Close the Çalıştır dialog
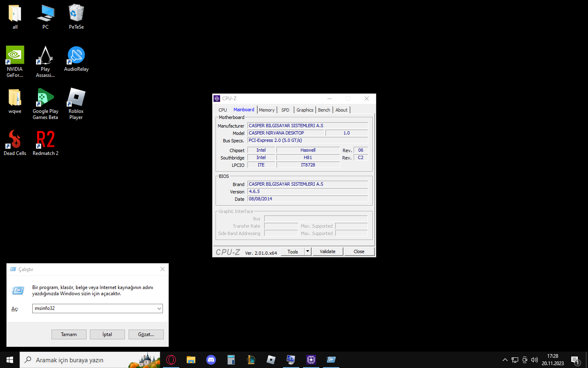 pyautogui.click(x=163, y=269)
